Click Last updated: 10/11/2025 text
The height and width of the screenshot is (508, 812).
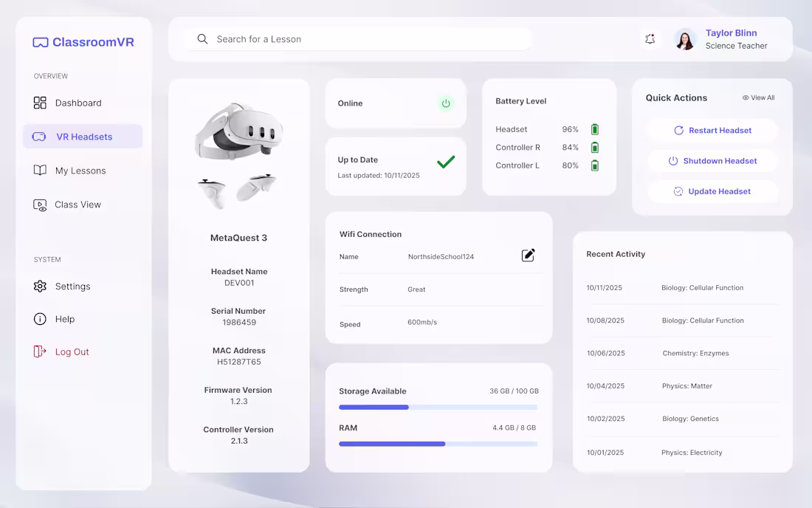[x=379, y=176]
